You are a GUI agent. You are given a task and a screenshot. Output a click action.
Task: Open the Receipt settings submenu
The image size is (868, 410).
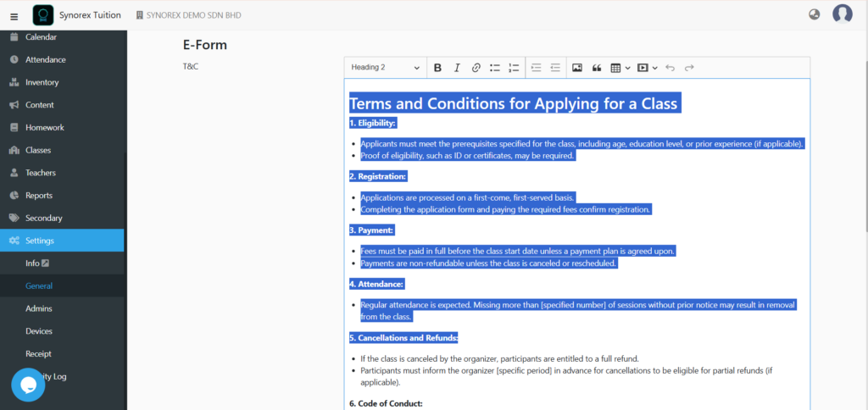(62, 353)
